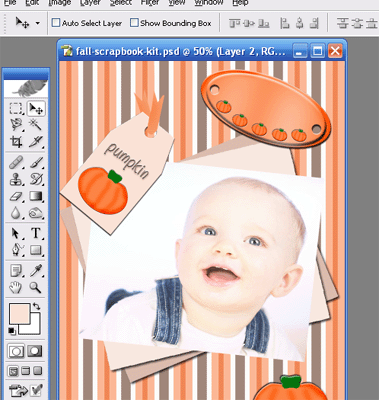Close the fall-scrapbook-kit.psd document window
The image size is (379, 400).
(335, 51)
